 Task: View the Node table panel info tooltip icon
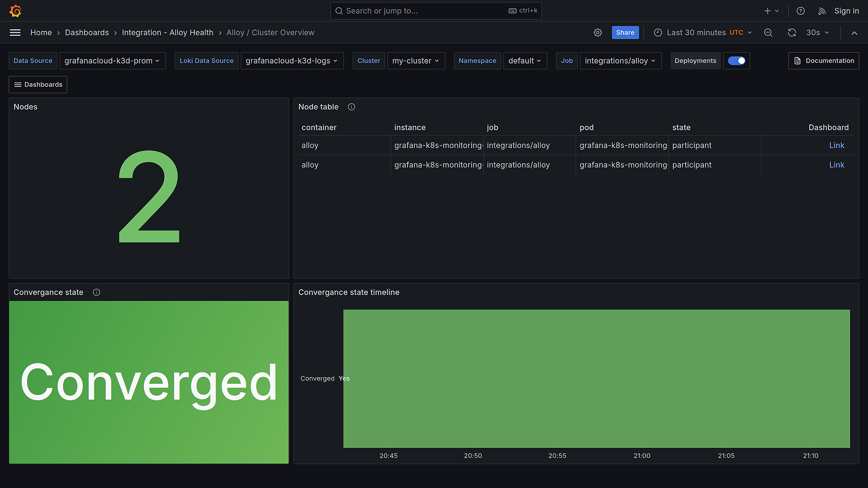point(351,107)
